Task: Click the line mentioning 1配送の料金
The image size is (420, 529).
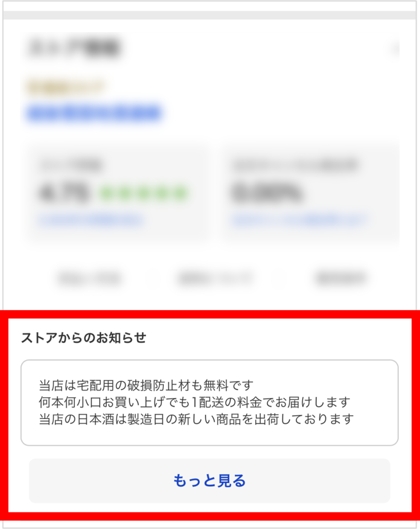Action: 195,402
